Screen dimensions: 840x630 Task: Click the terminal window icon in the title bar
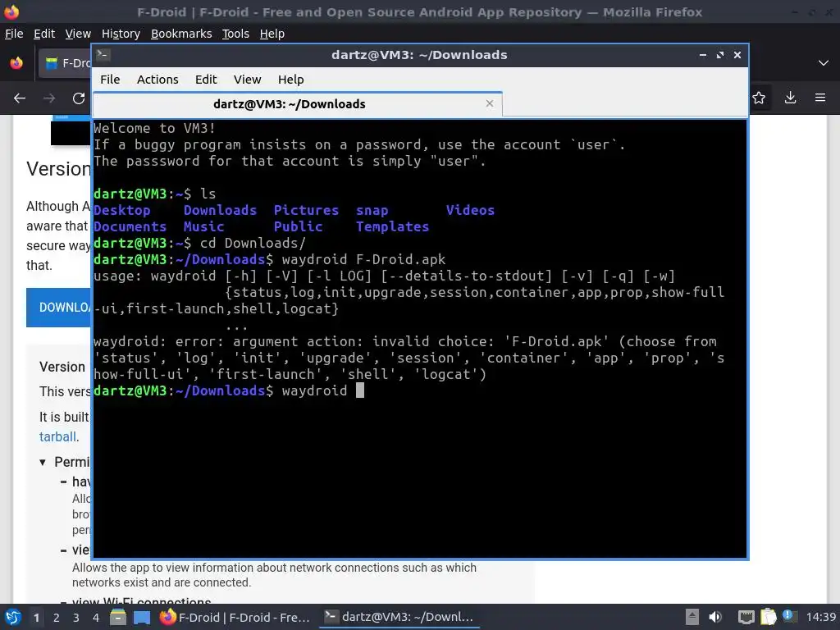click(x=103, y=54)
